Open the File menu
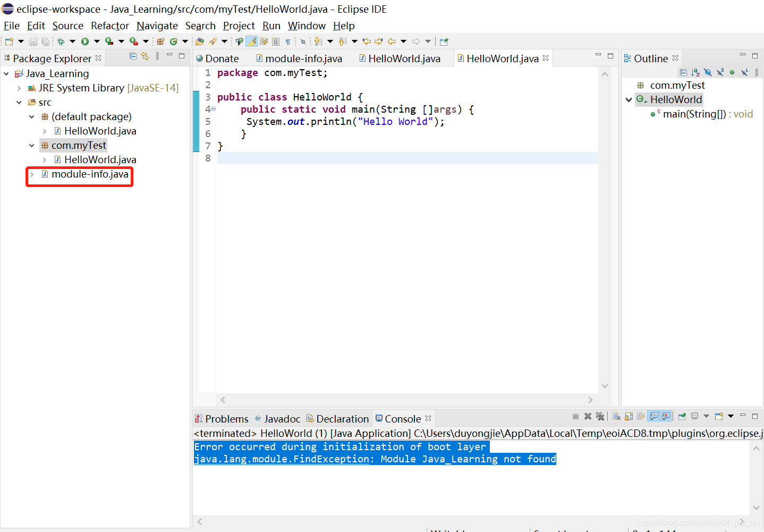 [12, 26]
